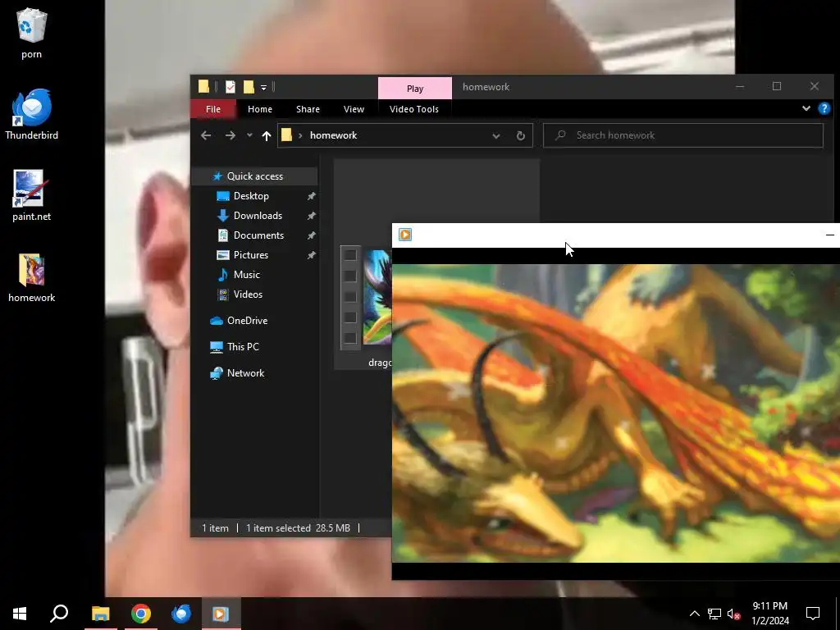The image size is (840, 630).
Task: Show hidden system tray icons
Action: tap(694, 614)
